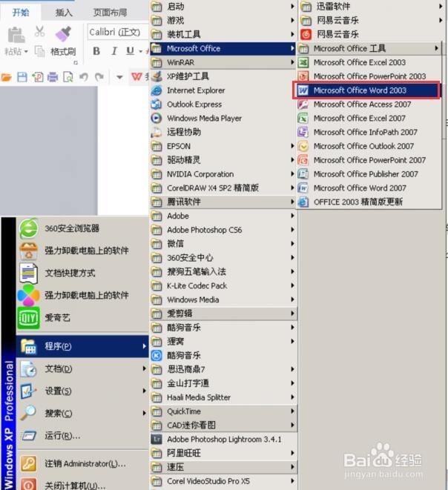Viewport: 448px width, 490px height.
Task: Switch to the 开始 ribbon tab
Action: [21, 13]
